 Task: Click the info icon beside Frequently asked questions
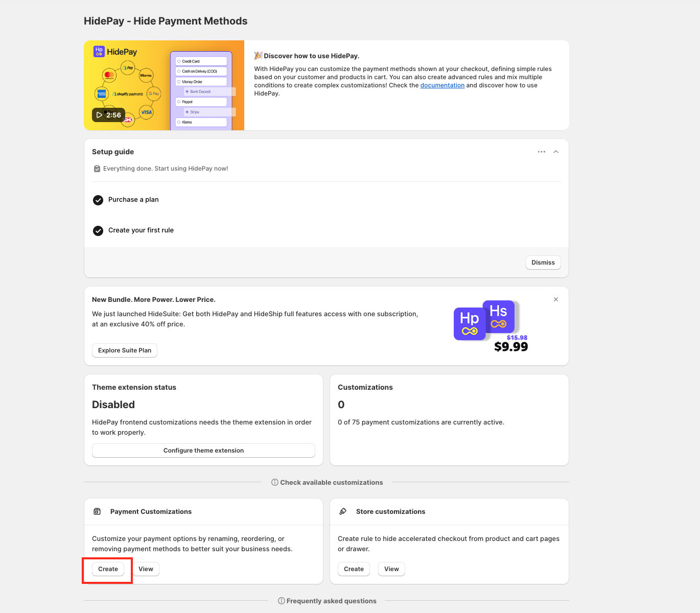pyautogui.click(x=282, y=601)
